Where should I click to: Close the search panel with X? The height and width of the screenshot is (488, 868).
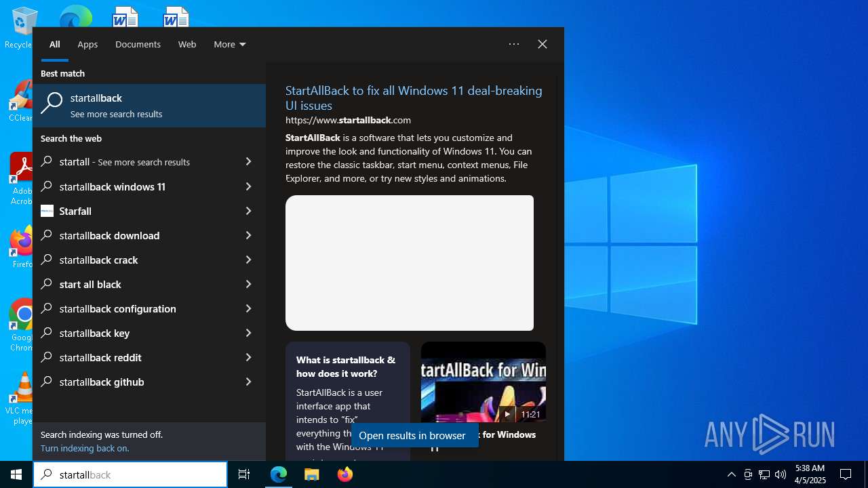(x=542, y=44)
